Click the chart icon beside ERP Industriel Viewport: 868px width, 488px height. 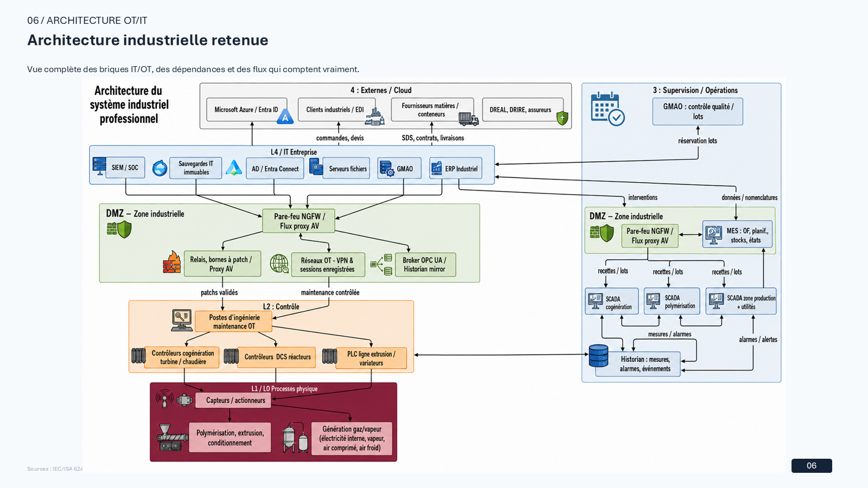coord(437,168)
